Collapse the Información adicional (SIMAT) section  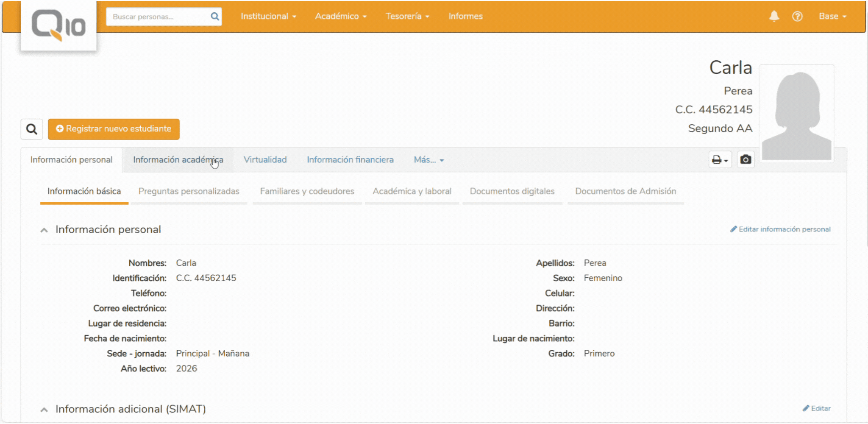tap(44, 409)
